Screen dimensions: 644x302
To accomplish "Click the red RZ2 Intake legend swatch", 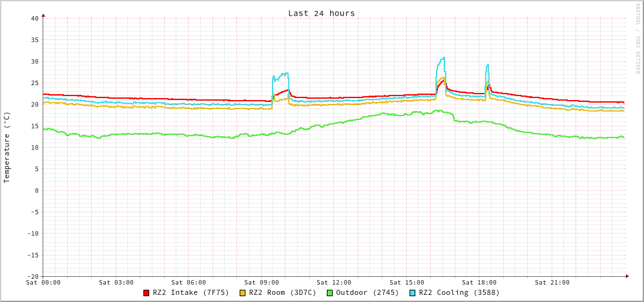I will tap(147, 293).
